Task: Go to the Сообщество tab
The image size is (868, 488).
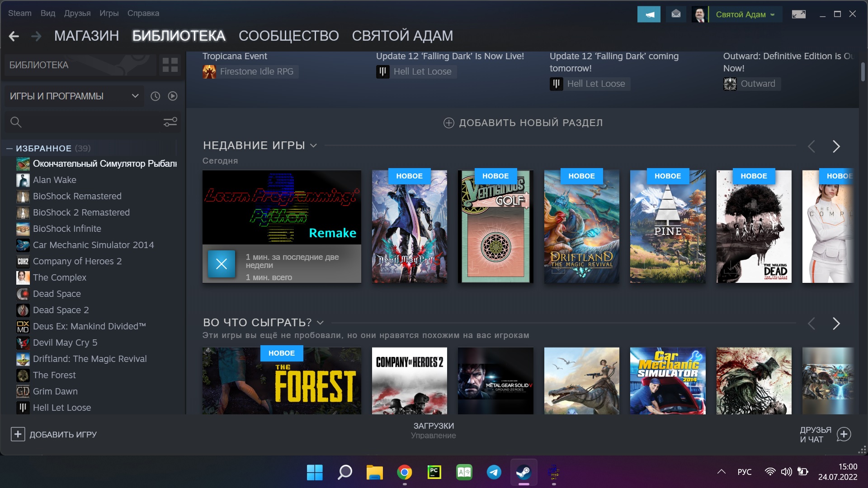Action: tap(288, 36)
